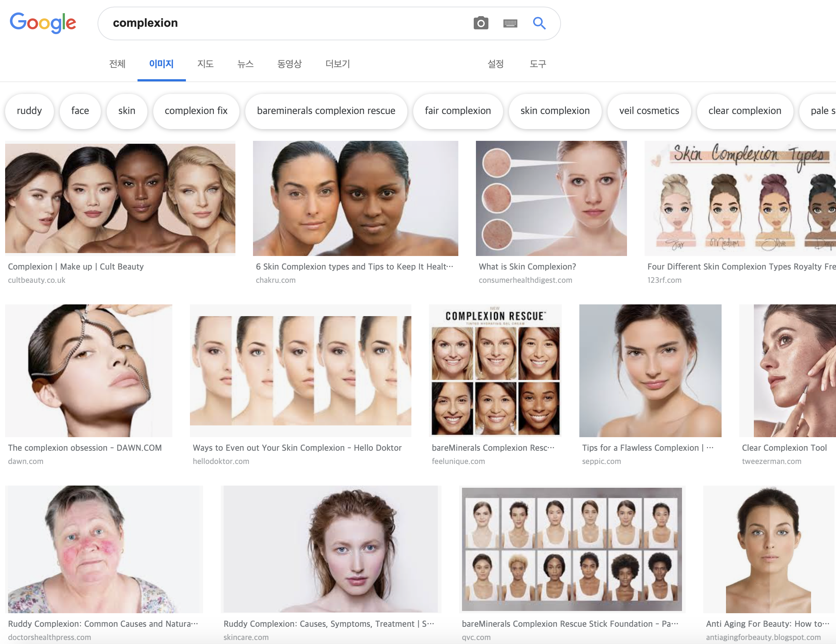This screenshot has width=836, height=644.
Task: Select the 지도 maps tab
Action: point(205,64)
